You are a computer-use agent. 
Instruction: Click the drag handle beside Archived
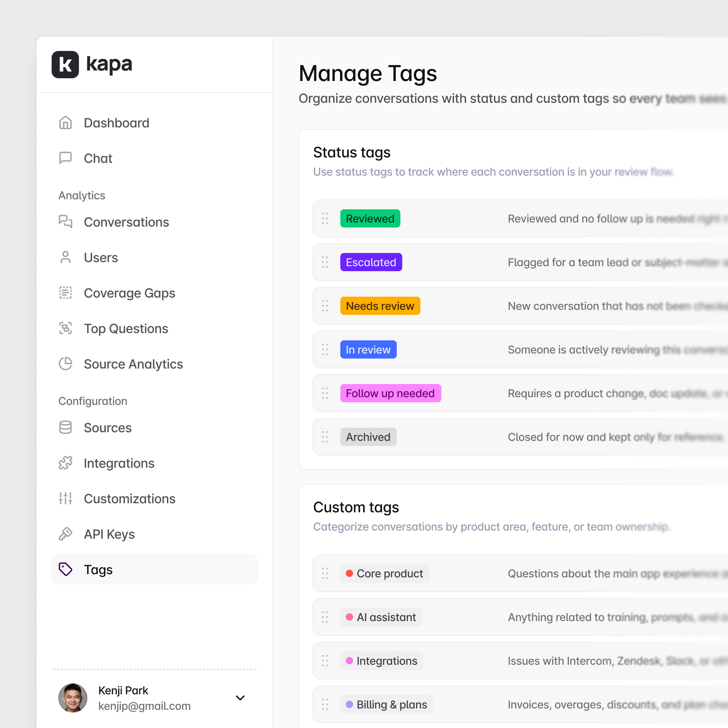tap(325, 437)
